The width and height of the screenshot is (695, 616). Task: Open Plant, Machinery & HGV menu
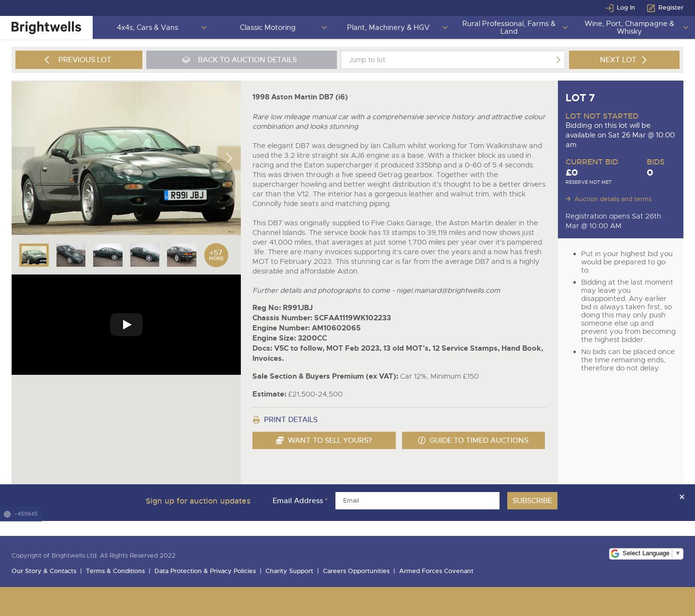coord(388,27)
